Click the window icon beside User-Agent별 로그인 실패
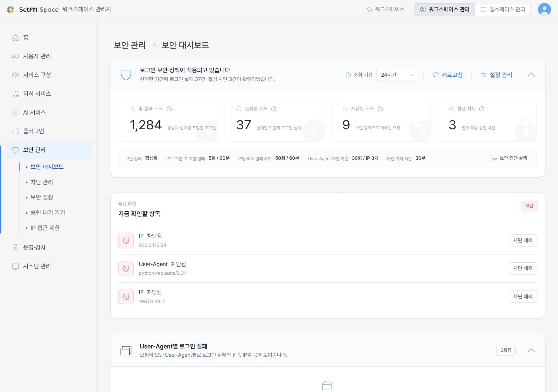Image resolution: width=558 pixels, height=392 pixels. pyautogui.click(x=126, y=350)
